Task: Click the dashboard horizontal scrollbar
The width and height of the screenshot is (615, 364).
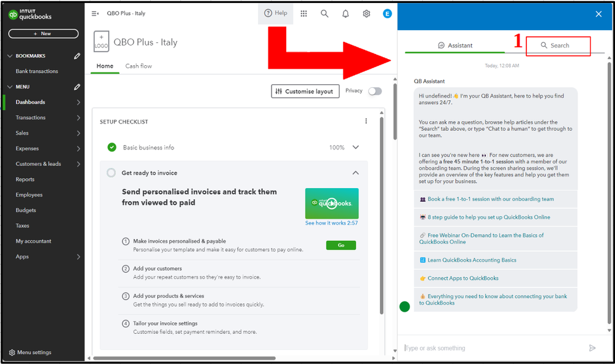Action: (x=184, y=358)
